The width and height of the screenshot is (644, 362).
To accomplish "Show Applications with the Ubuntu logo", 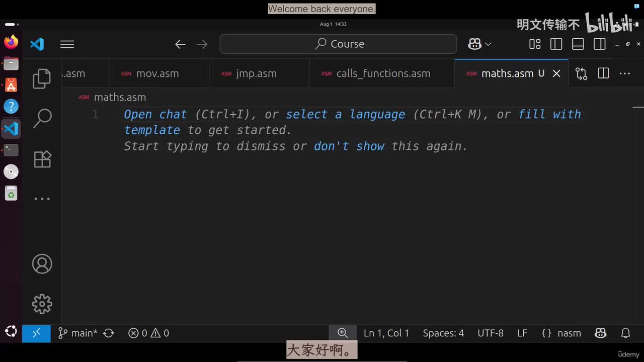I will click(x=11, y=331).
